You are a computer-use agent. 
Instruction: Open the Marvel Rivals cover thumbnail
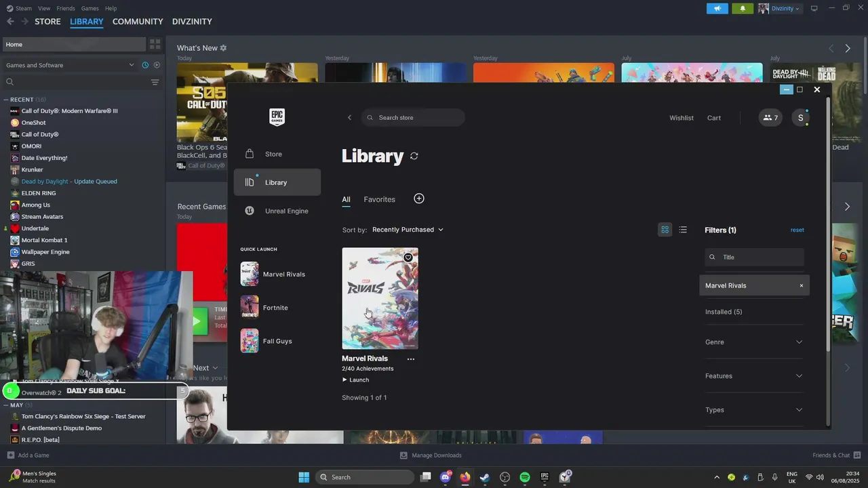click(380, 298)
